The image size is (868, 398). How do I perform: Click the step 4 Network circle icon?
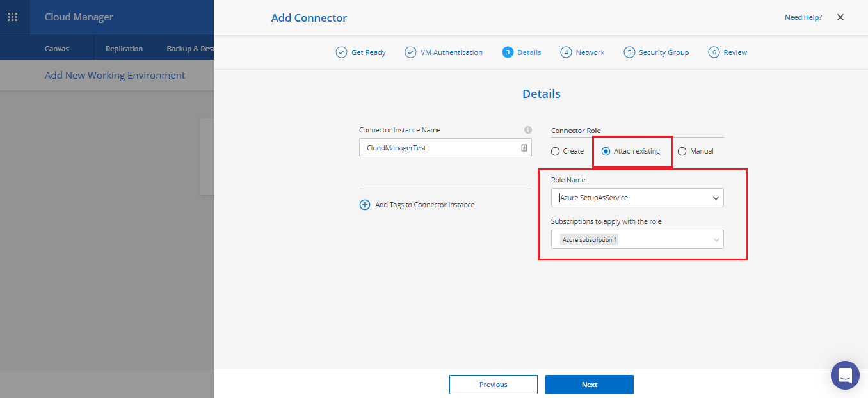click(566, 52)
